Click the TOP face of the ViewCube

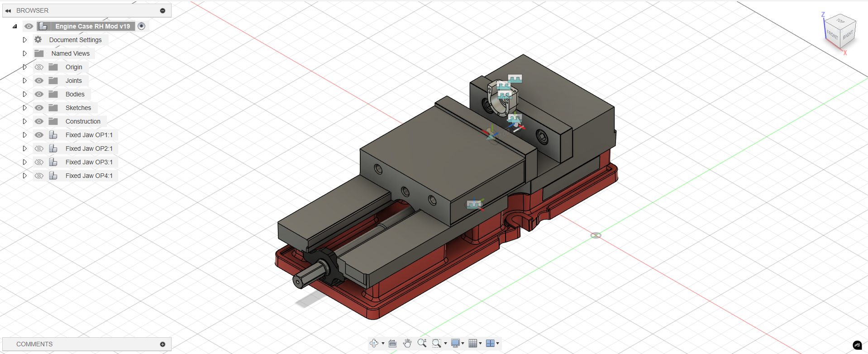tap(840, 21)
